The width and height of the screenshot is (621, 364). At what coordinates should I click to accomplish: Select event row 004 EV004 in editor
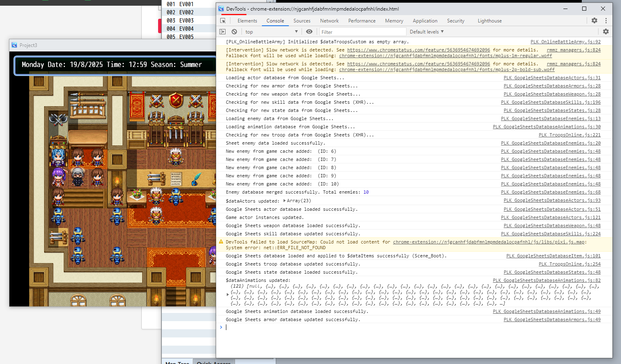[x=189, y=29]
